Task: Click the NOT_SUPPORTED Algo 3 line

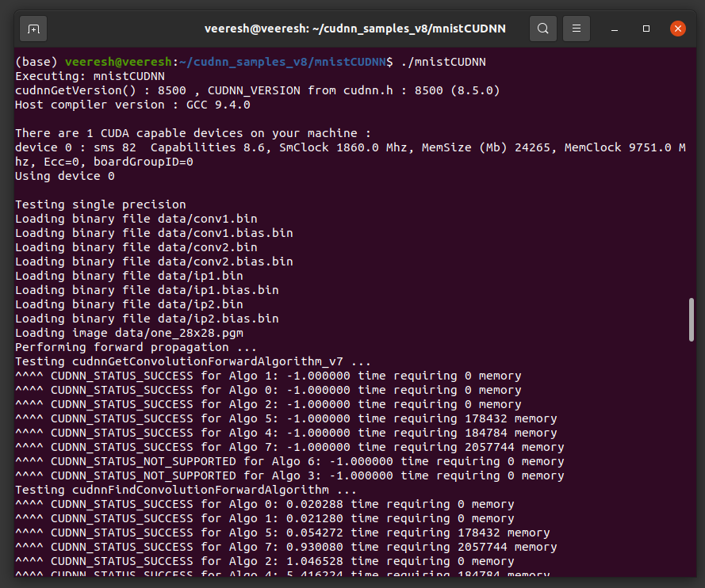Action: pos(289,475)
